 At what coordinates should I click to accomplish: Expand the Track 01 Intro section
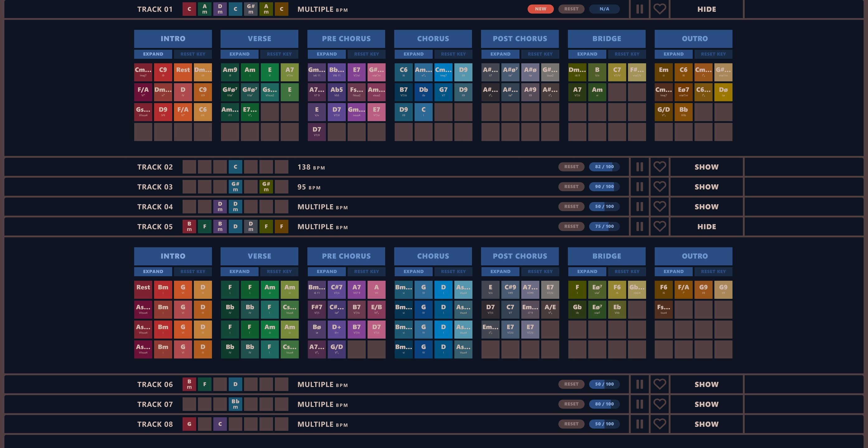pyautogui.click(x=153, y=54)
